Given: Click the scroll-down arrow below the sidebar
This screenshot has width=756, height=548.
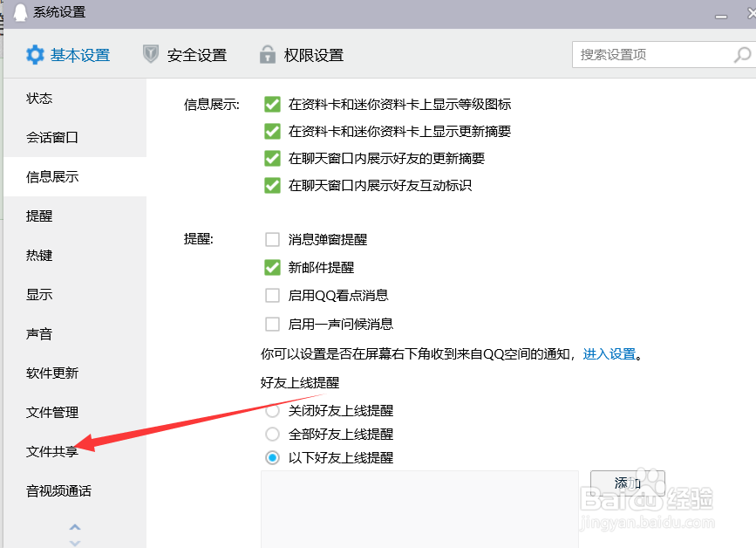Looking at the screenshot, I should coord(75,541).
